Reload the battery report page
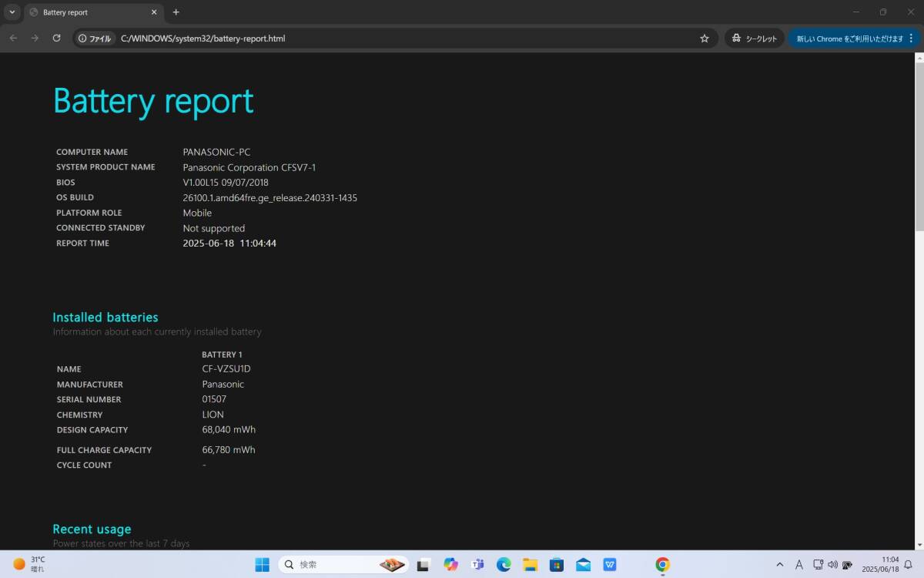This screenshot has width=924, height=578. 56,38
